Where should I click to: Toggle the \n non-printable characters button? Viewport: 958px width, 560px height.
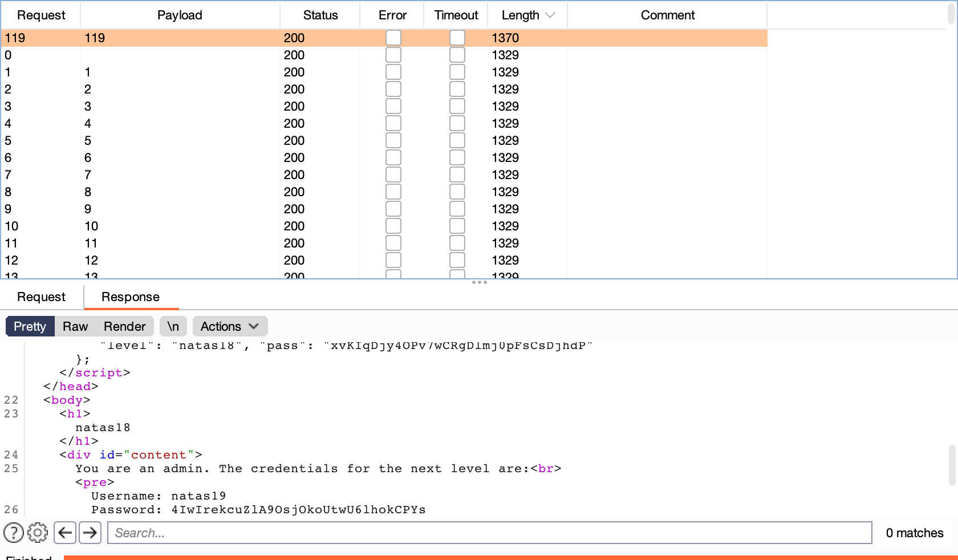[x=173, y=326]
